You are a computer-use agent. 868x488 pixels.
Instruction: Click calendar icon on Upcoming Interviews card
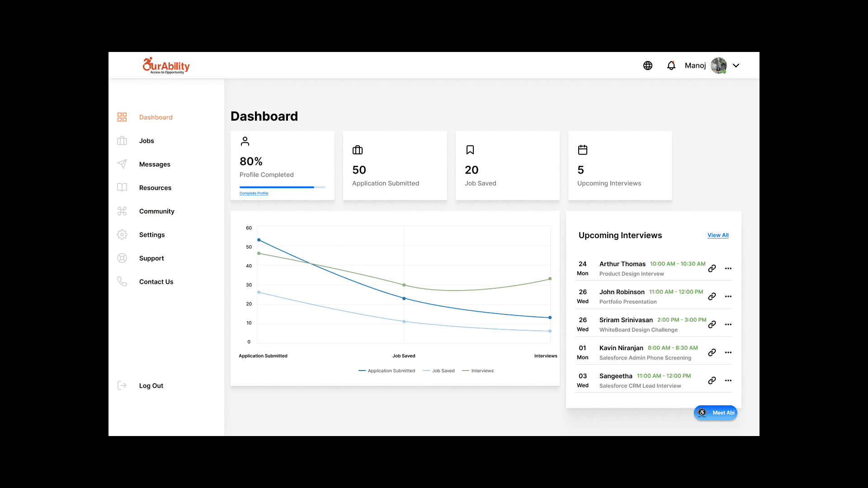[583, 150]
